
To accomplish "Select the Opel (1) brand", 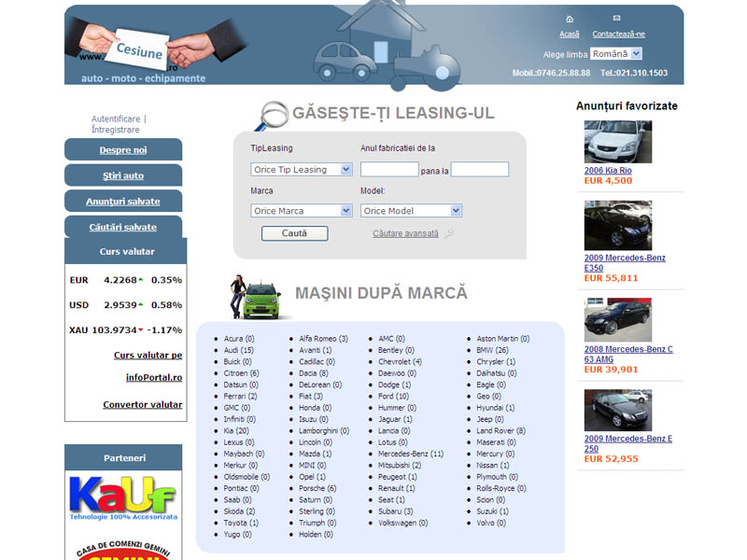I will pyautogui.click(x=313, y=477).
